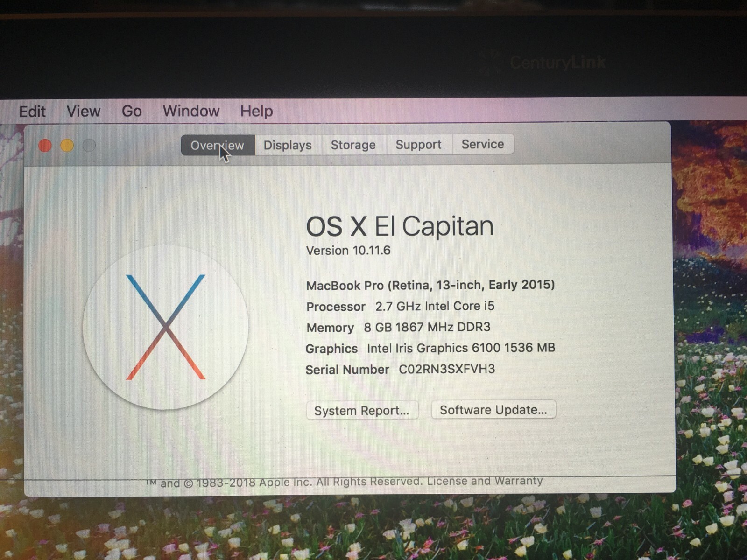Open the Go menu
This screenshot has height=560, width=747.
(132, 111)
